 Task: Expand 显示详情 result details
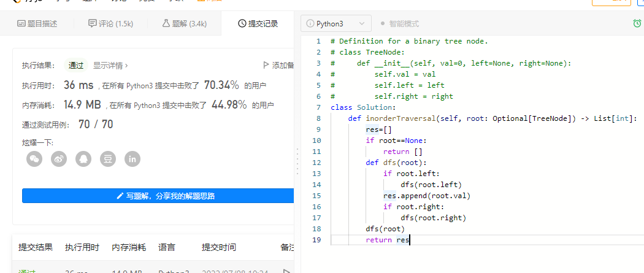(110, 65)
